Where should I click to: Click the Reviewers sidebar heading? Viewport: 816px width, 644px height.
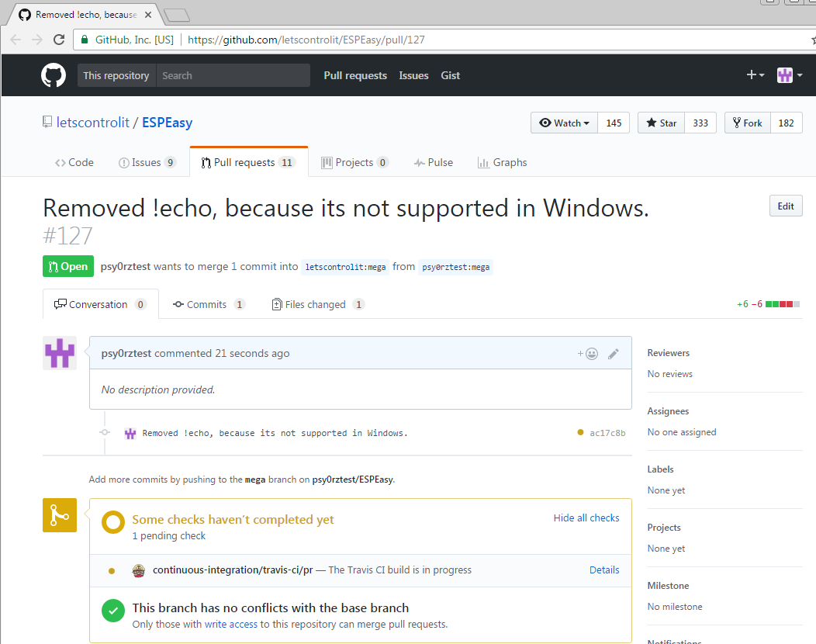(x=668, y=353)
